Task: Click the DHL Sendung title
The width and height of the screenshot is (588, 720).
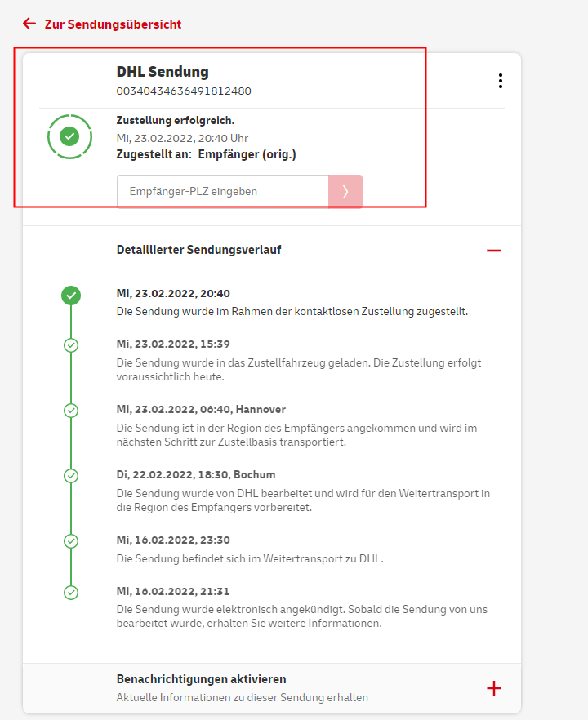Action: pyautogui.click(x=163, y=72)
